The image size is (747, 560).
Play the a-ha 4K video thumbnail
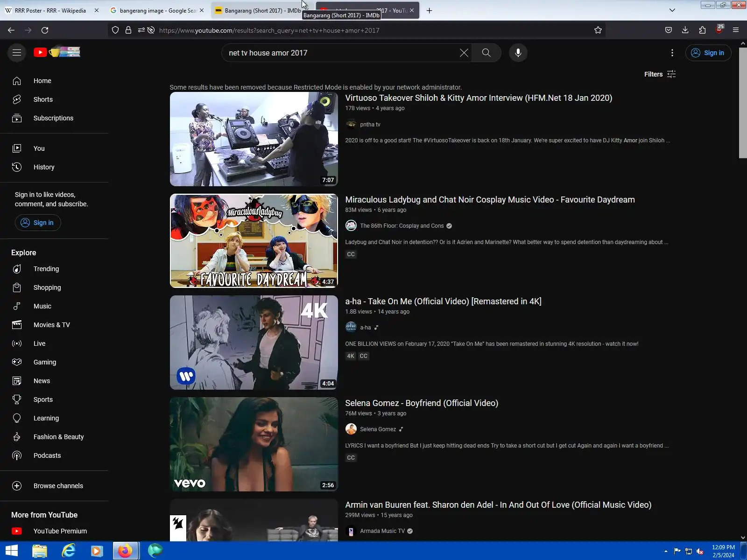(x=254, y=343)
